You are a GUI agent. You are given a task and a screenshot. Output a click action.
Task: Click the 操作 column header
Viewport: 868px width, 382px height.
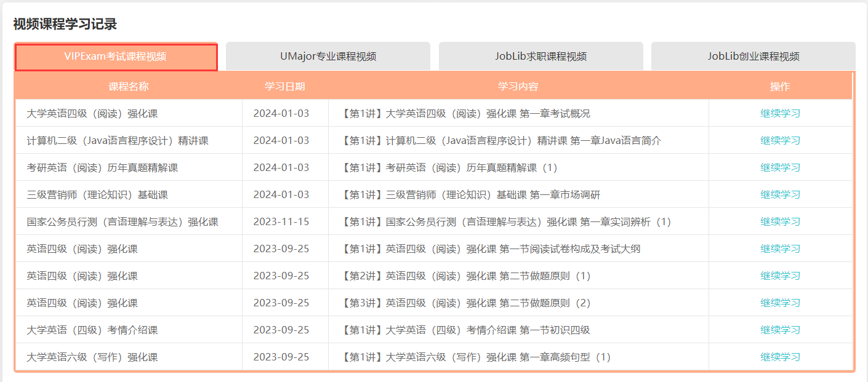[x=780, y=87]
